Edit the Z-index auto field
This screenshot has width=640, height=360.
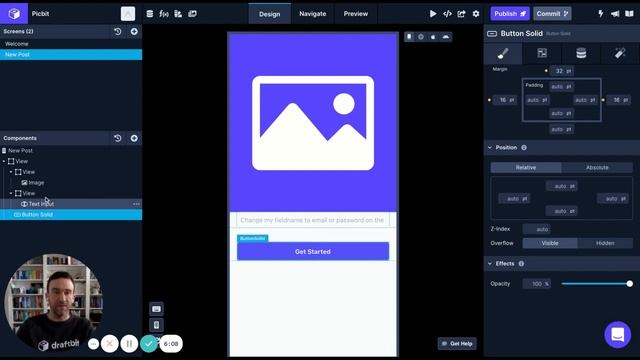pos(537,229)
